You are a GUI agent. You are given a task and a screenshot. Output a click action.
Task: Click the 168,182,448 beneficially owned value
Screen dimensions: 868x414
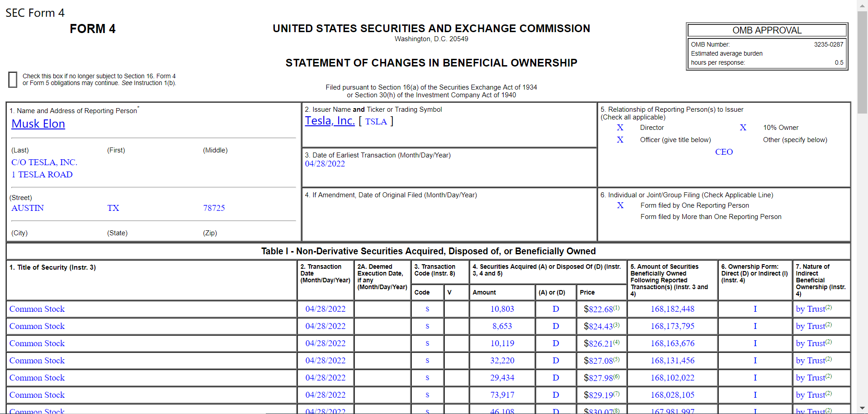click(x=672, y=309)
